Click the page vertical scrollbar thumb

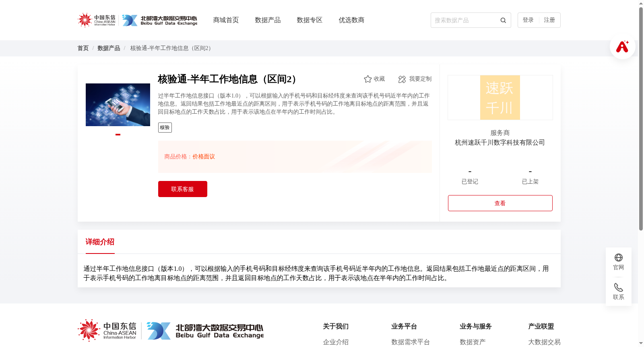(x=641, y=119)
